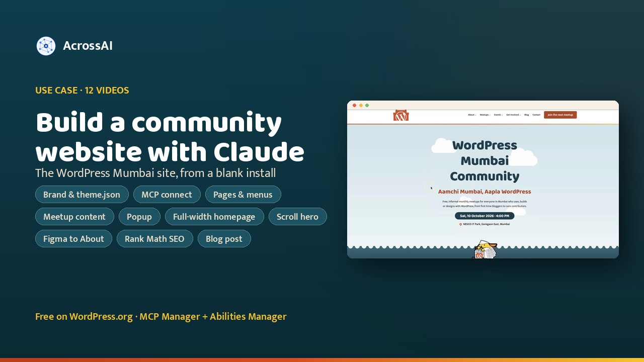Click the free informal monthly meetups paragraph

485,203
